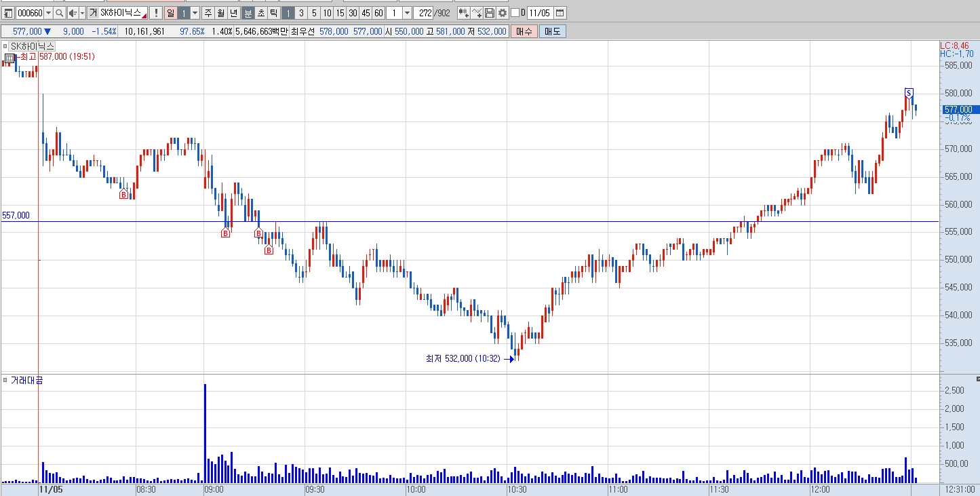Screen dimensions: 980x496
Task: Click the 매수 buy button
Action: pos(523,31)
